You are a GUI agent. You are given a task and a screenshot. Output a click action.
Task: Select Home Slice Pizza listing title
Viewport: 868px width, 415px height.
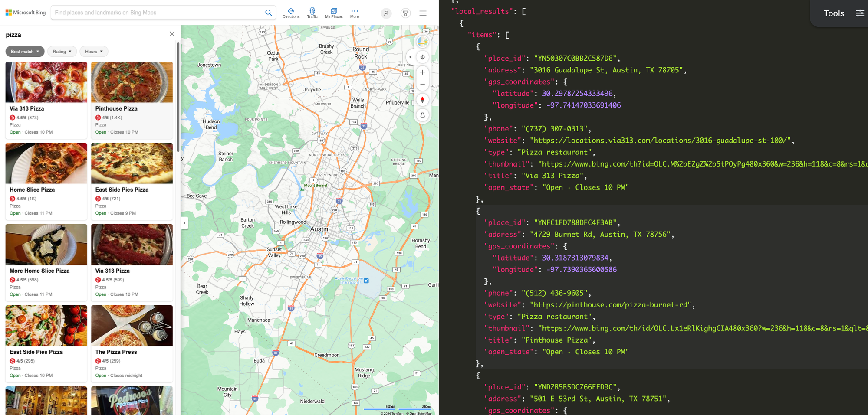tap(32, 190)
